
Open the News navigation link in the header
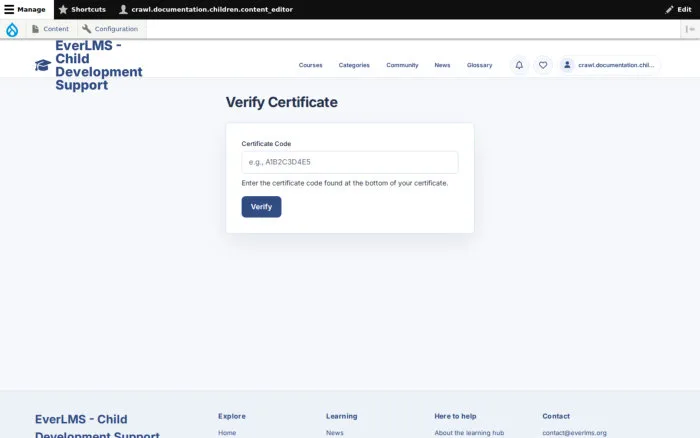tap(442, 65)
